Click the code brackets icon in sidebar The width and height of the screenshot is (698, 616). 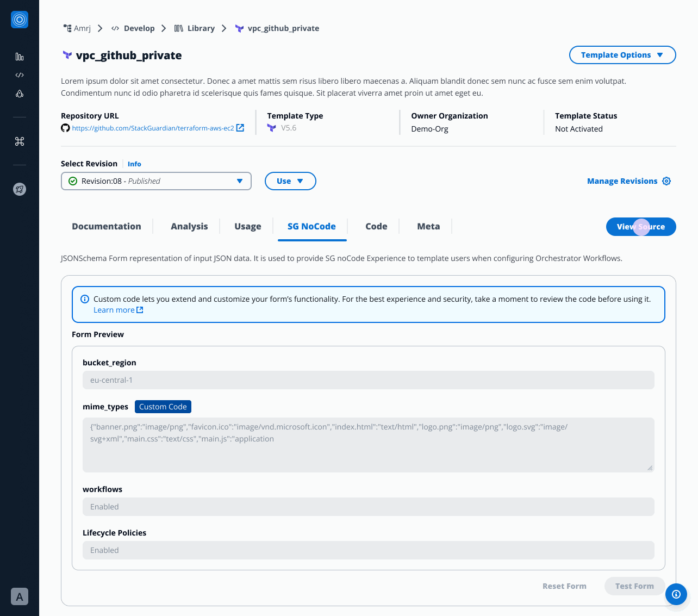tap(20, 75)
